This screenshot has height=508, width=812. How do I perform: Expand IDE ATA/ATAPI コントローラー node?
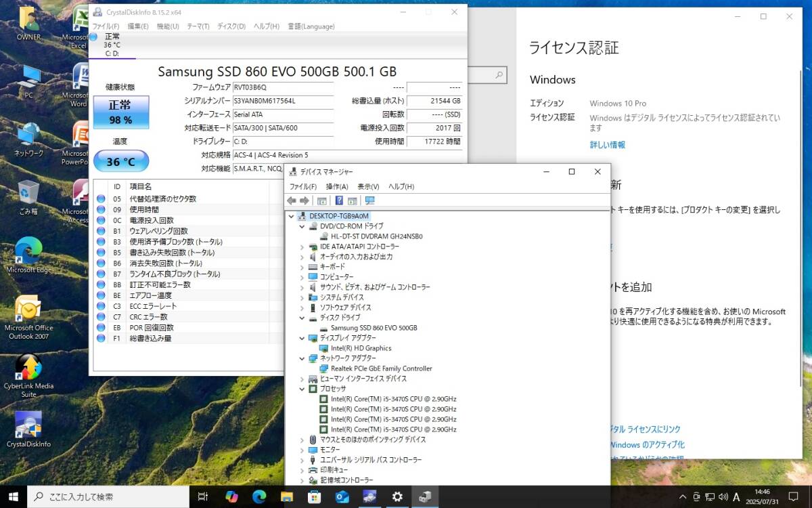[302, 247]
